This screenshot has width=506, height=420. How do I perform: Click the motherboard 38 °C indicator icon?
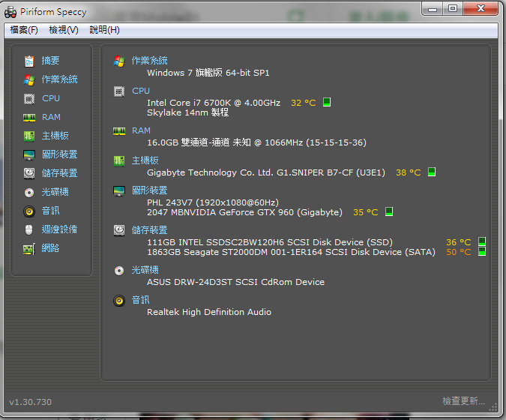[x=432, y=172]
